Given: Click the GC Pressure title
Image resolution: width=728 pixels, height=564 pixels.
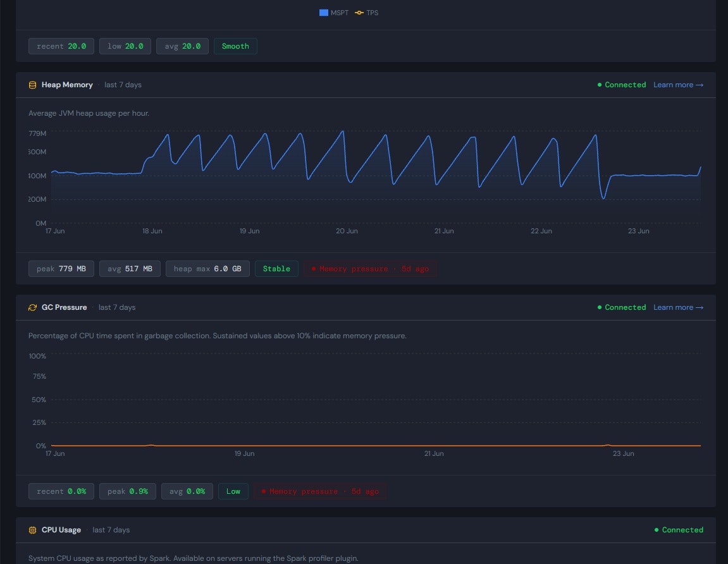Looking at the screenshot, I should coord(64,307).
